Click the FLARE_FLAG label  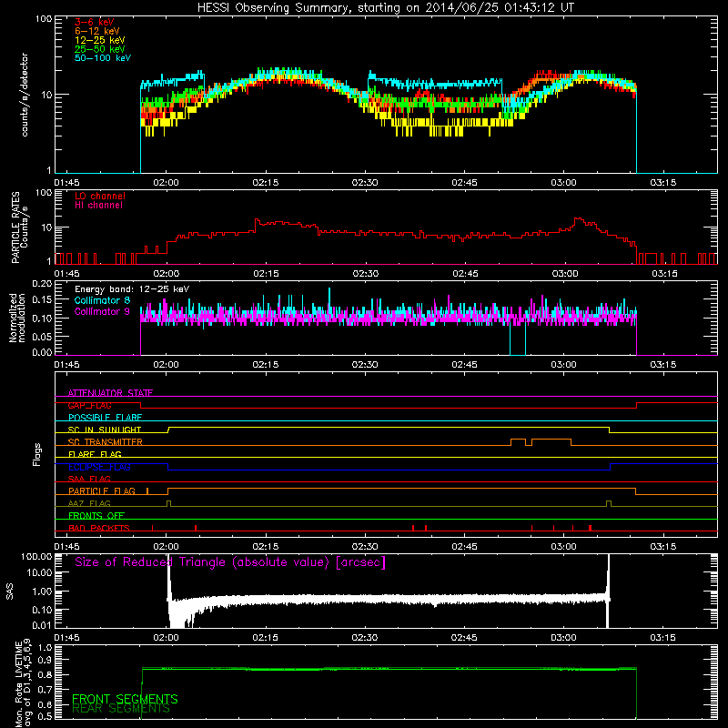click(95, 454)
